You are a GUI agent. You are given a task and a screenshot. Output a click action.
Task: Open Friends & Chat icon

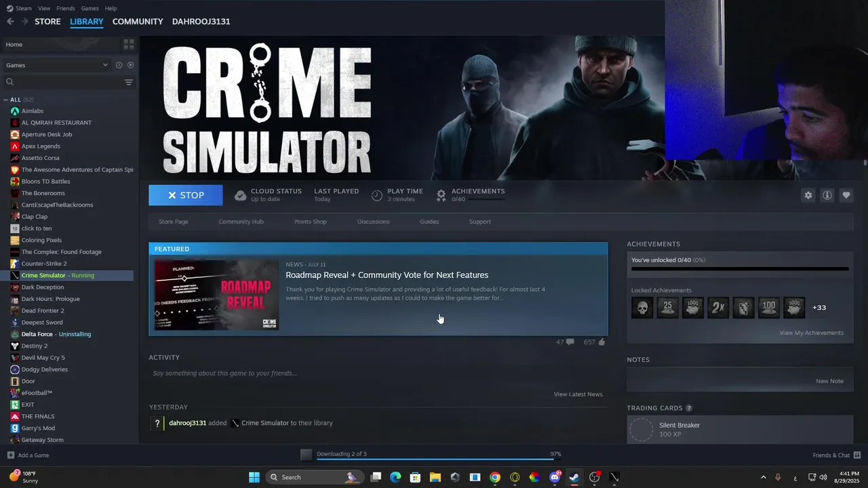[856, 455]
